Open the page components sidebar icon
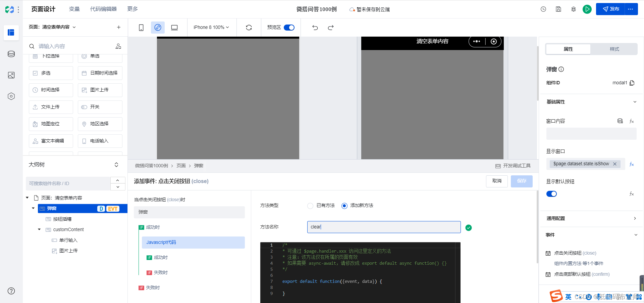 (x=11, y=33)
